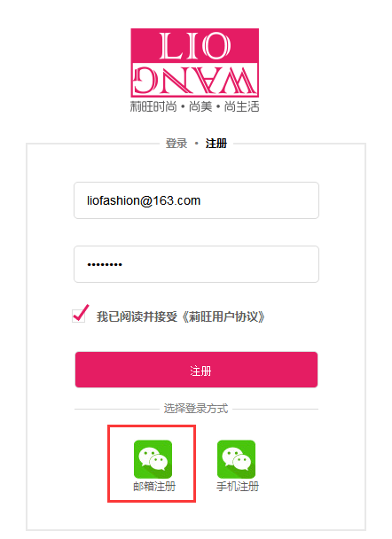This screenshot has width=392, height=539.
Task: Click the dot between 登录 and 注册
Action: tap(197, 144)
